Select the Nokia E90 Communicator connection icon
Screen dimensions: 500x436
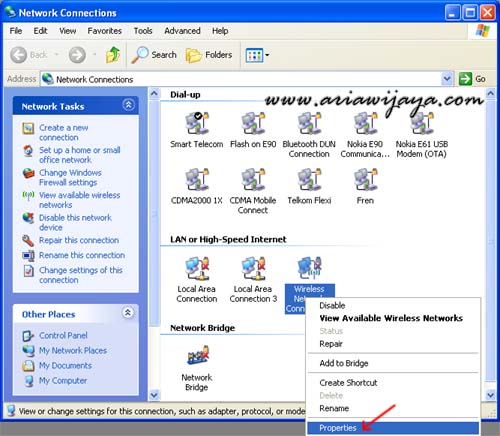(365, 123)
